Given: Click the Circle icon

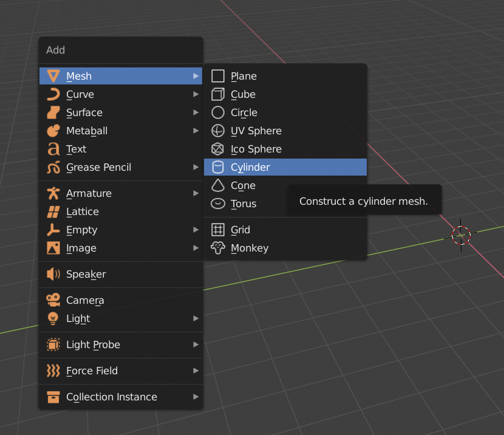Looking at the screenshot, I should tap(218, 112).
